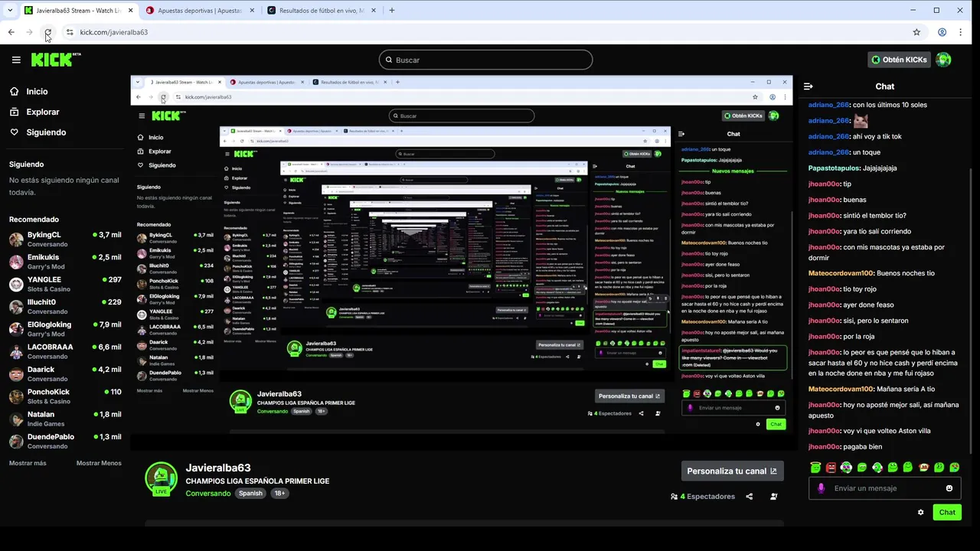Screen dimensions: 980x551
Task: Collapse the chat panel arrow icon
Action: pyautogui.click(x=808, y=86)
